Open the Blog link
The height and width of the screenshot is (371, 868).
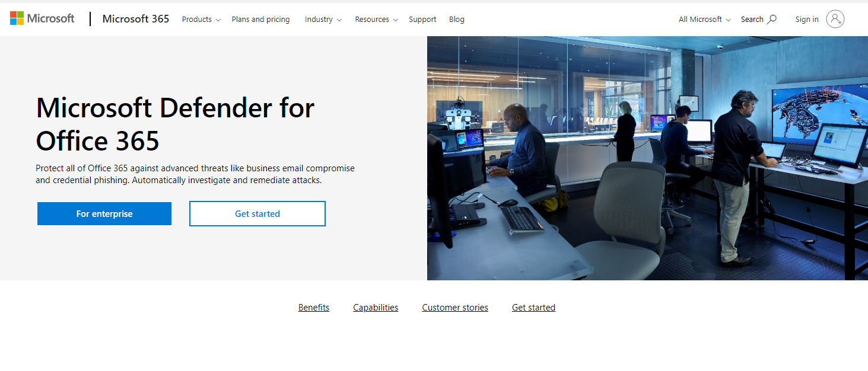[x=457, y=20]
